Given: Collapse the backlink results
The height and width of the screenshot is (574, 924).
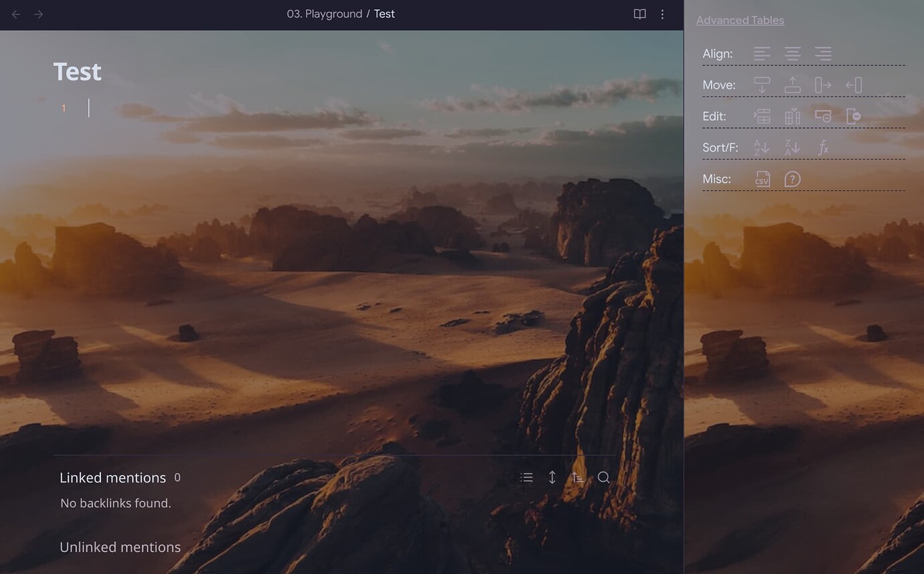Looking at the screenshot, I should click(x=552, y=477).
